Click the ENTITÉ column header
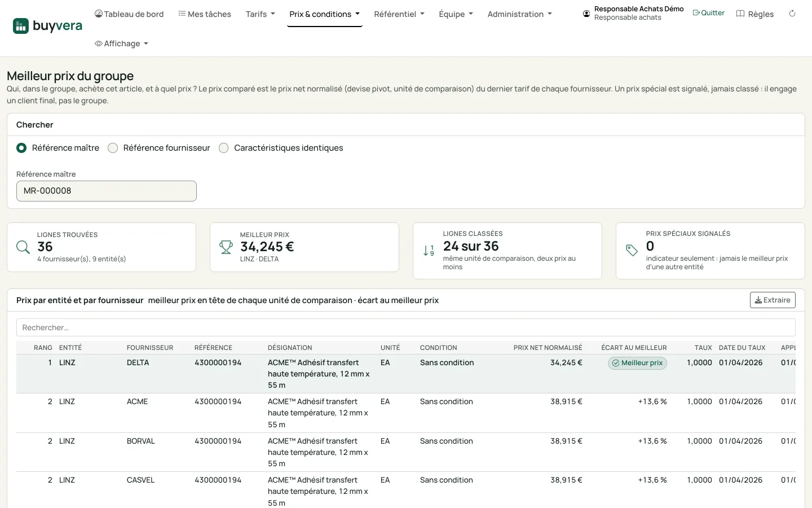The height and width of the screenshot is (508, 812). click(x=70, y=348)
